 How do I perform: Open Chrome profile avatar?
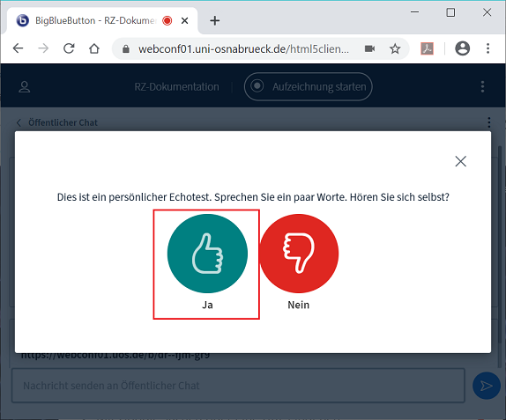coord(463,48)
